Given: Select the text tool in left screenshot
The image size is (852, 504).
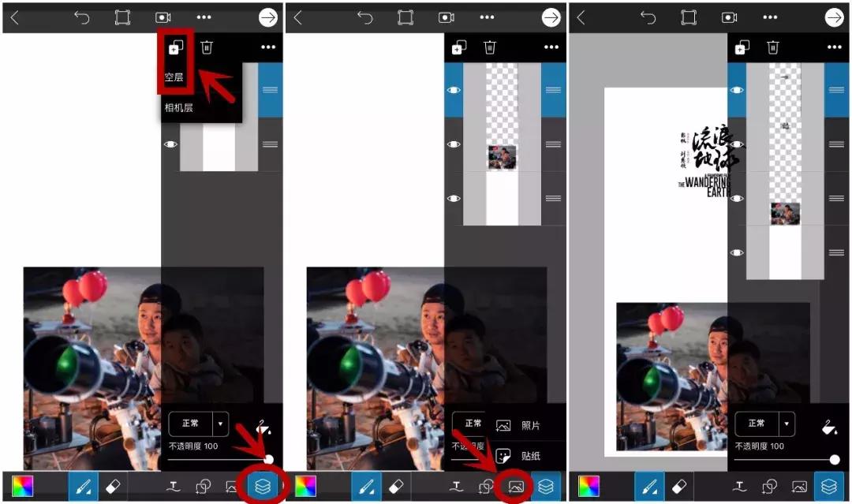Looking at the screenshot, I should coord(174,486).
